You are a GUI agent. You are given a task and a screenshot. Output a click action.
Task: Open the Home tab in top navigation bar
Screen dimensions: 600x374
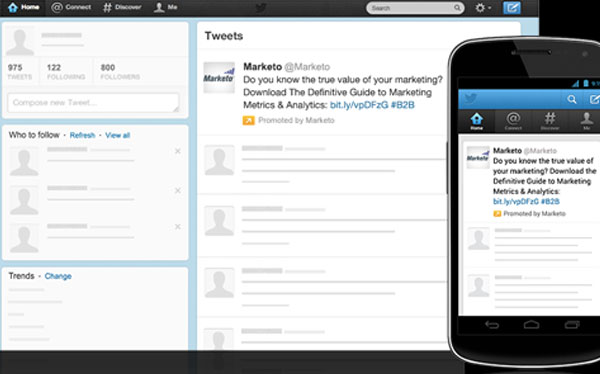click(23, 7)
